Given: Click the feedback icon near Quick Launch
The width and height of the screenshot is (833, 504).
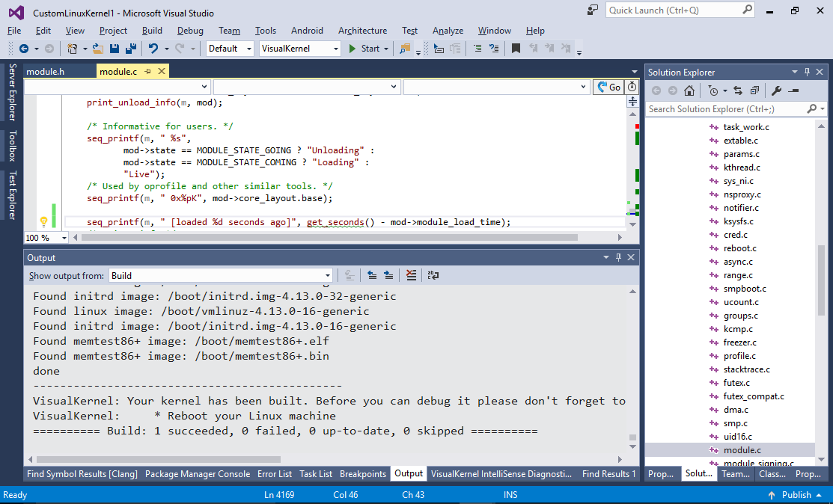Looking at the screenshot, I should [x=592, y=10].
